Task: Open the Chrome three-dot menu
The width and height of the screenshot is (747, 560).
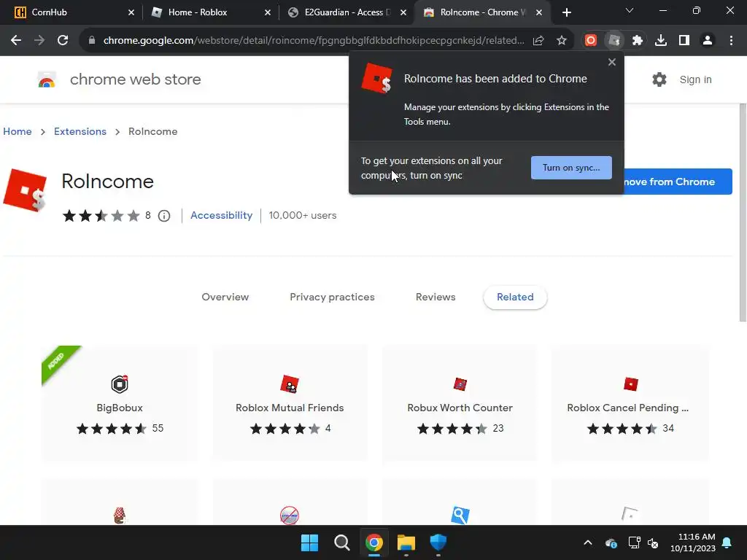Action: point(731,41)
